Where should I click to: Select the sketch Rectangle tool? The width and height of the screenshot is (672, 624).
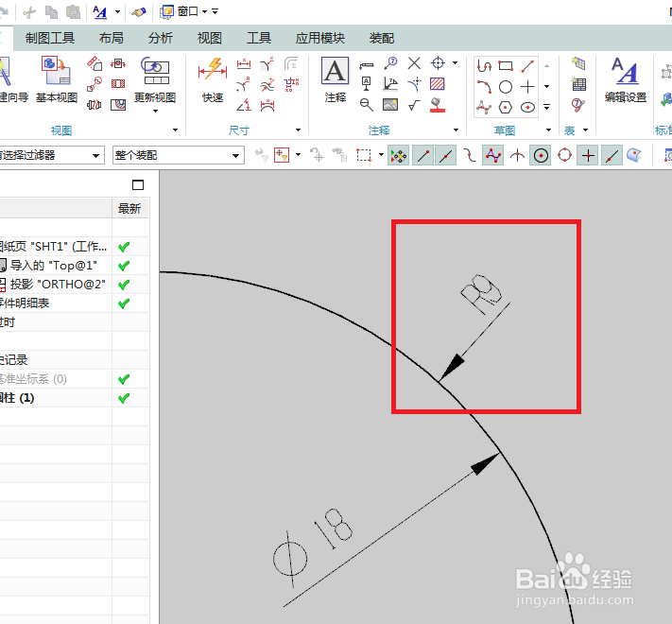(506, 66)
